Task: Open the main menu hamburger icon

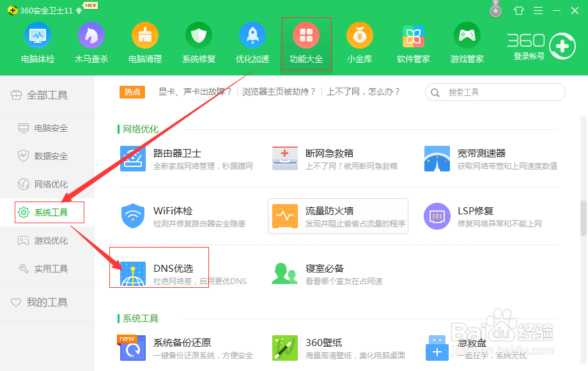Action: click(538, 10)
